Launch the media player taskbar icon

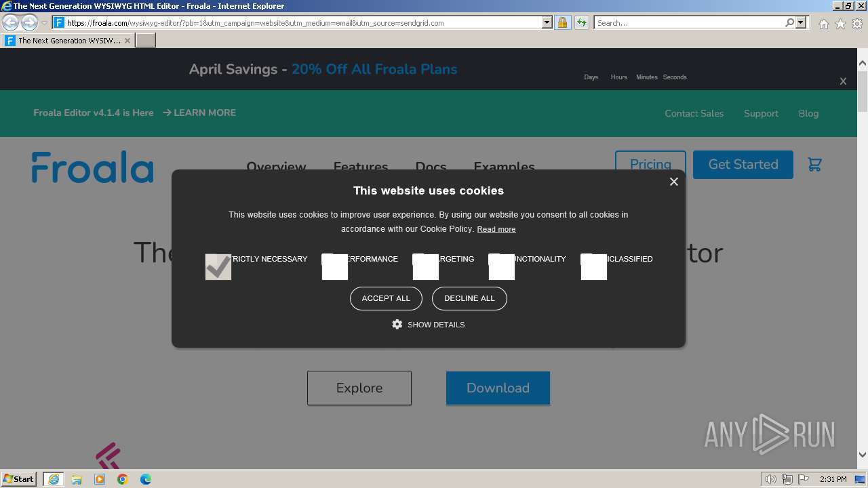click(100, 479)
